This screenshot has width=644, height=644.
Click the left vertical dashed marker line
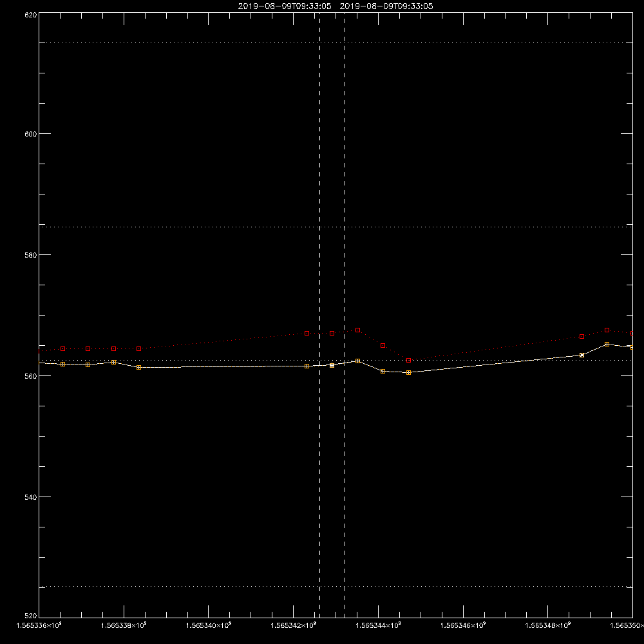point(320,314)
